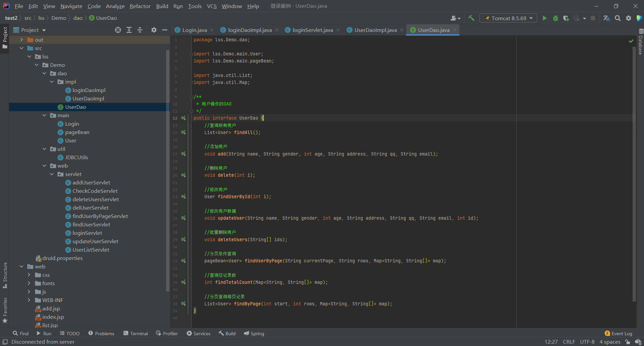Click the tool windows quick-access icon bottom left
644x346 pixels.
(5, 342)
